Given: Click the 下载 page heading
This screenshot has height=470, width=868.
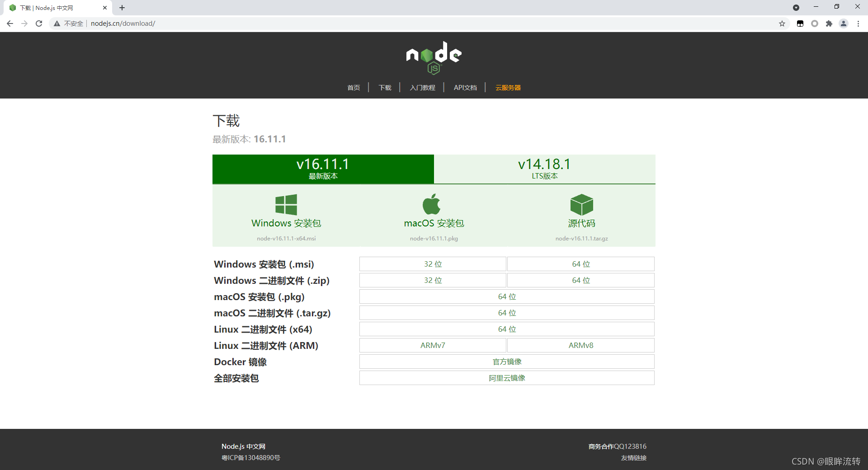Looking at the screenshot, I should [x=226, y=121].
